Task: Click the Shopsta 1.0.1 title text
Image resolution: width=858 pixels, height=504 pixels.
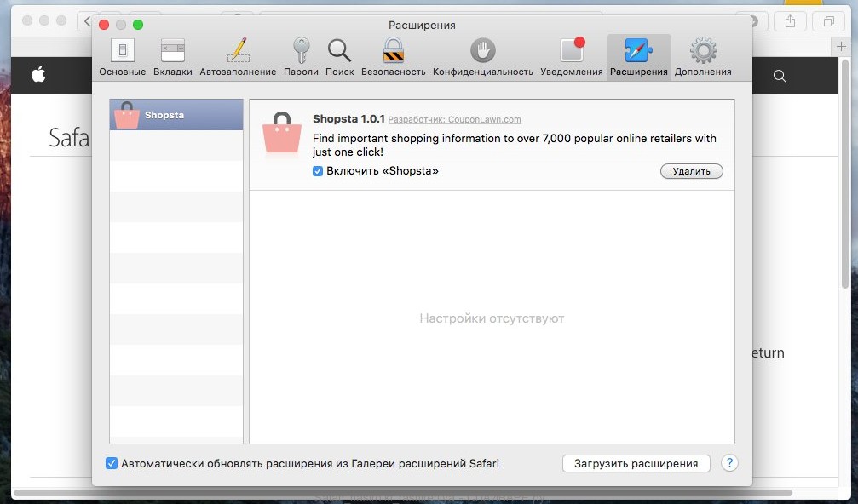Action: click(x=348, y=118)
